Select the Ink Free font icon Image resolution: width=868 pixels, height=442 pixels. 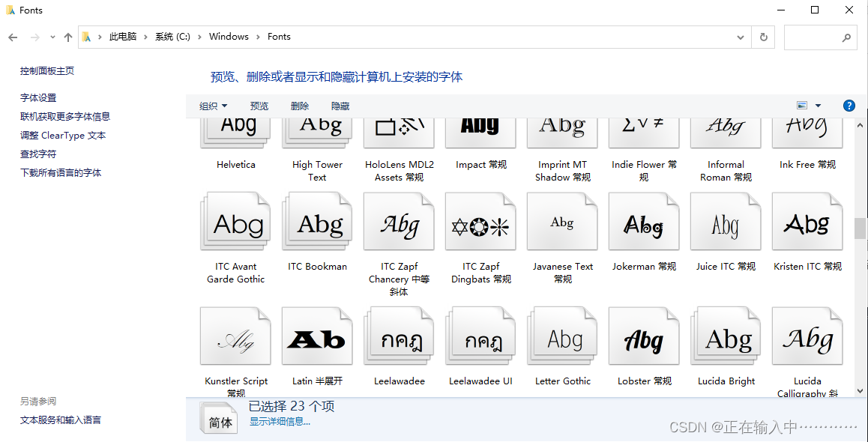click(x=808, y=133)
